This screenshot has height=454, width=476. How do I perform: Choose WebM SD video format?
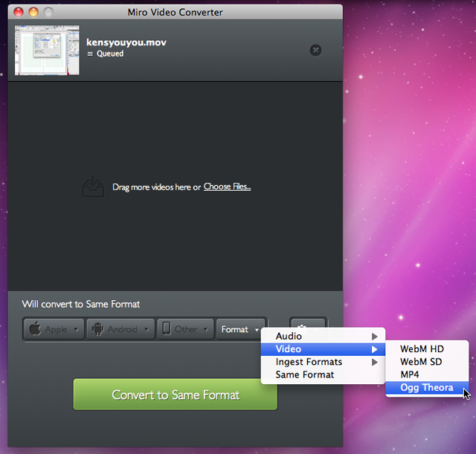tap(421, 361)
